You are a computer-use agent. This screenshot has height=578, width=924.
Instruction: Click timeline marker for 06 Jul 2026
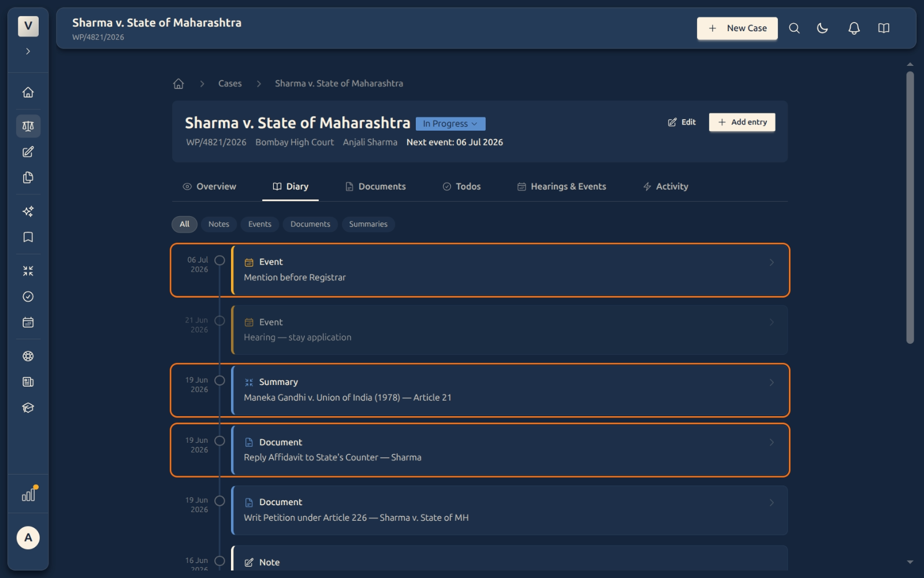pyautogui.click(x=219, y=261)
